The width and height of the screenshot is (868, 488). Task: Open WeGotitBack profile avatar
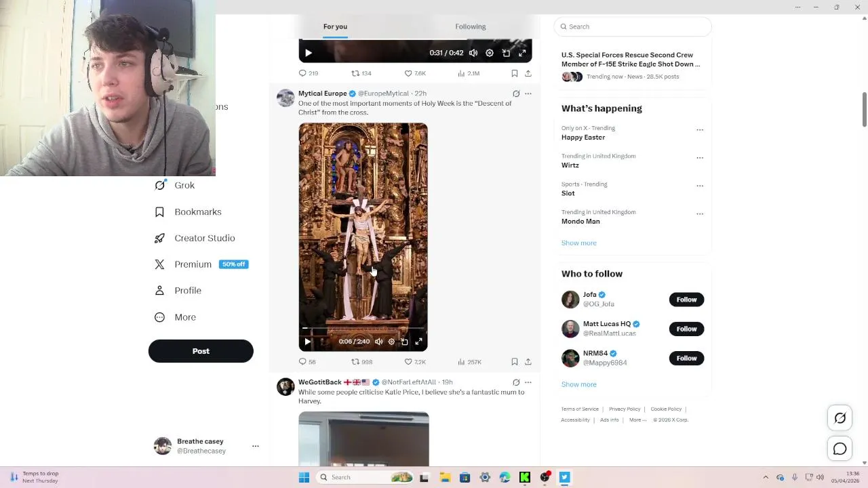(x=285, y=386)
